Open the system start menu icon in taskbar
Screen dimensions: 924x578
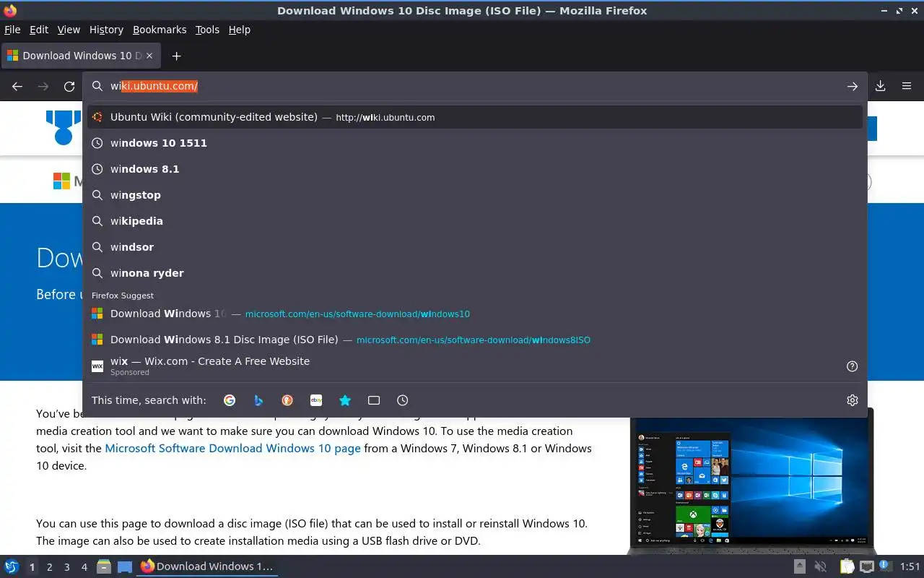[x=12, y=566]
